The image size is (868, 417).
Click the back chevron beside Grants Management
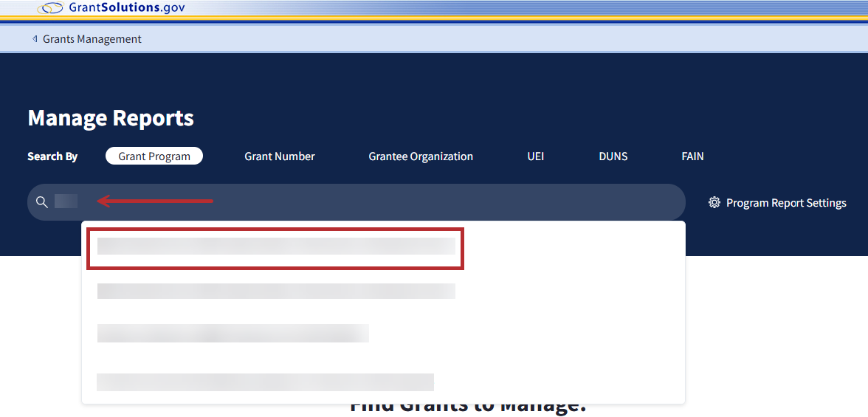coord(35,39)
